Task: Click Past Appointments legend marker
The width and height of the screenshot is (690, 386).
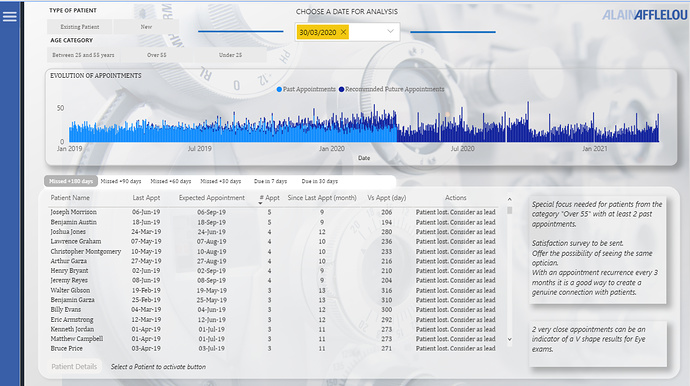Action: pyautogui.click(x=279, y=89)
